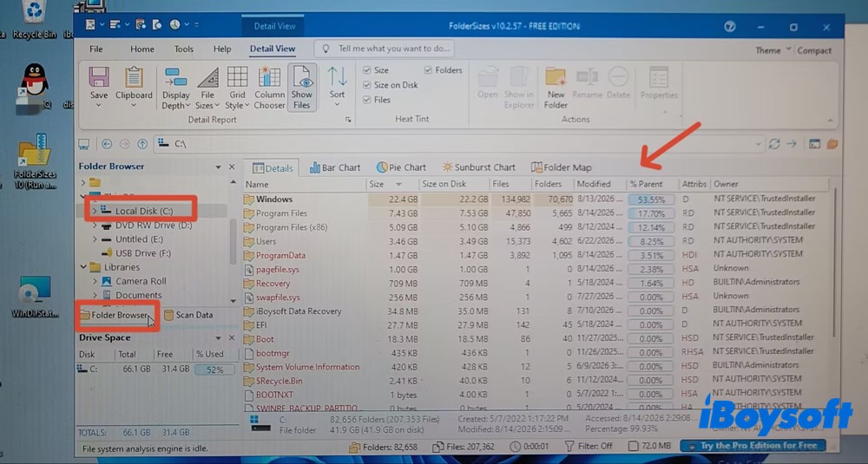The width and height of the screenshot is (868, 464).
Task: Click the Delete ribbon icon
Action: [618, 77]
